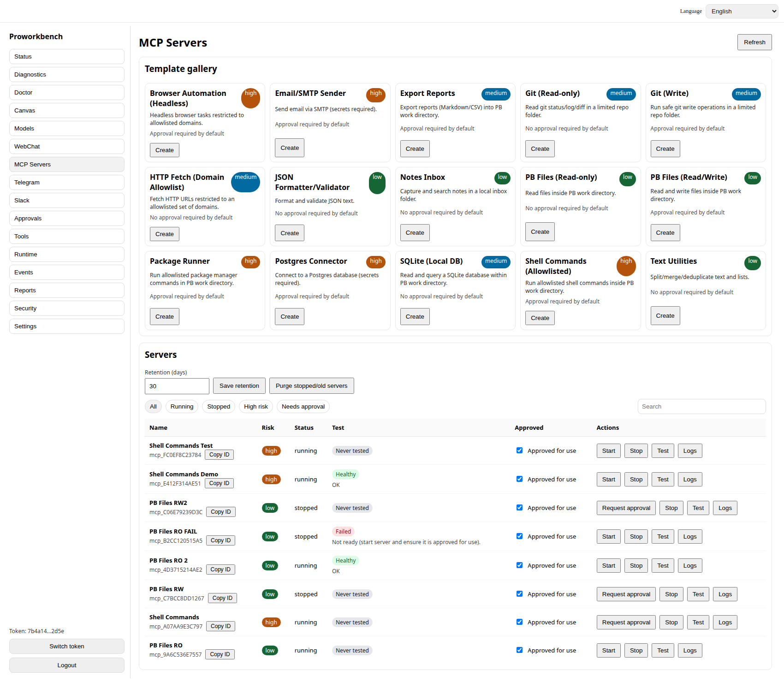Open the Diagnostics page in sidebar

tap(66, 74)
